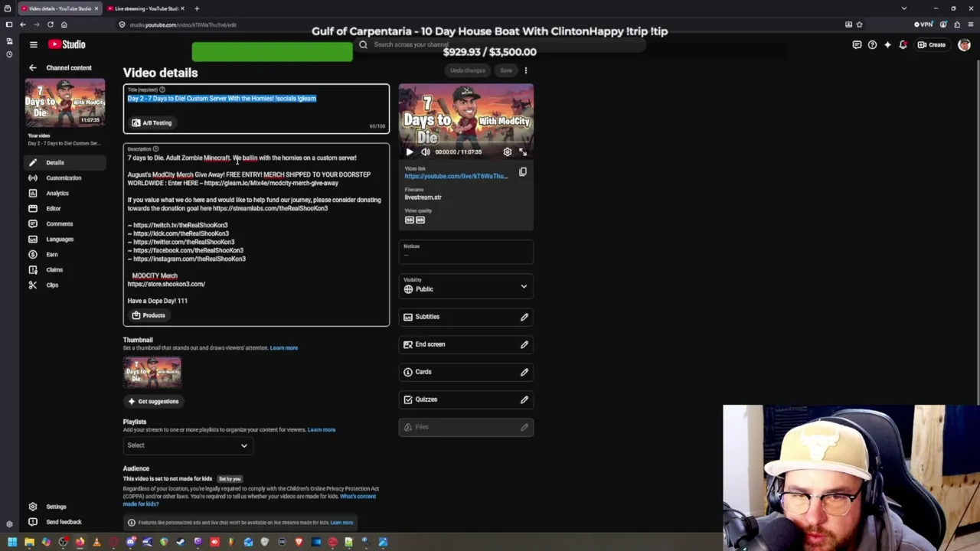Open the video player settings gear
The width and height of the screenshot is (980, 551).
[x=507, y=152]
